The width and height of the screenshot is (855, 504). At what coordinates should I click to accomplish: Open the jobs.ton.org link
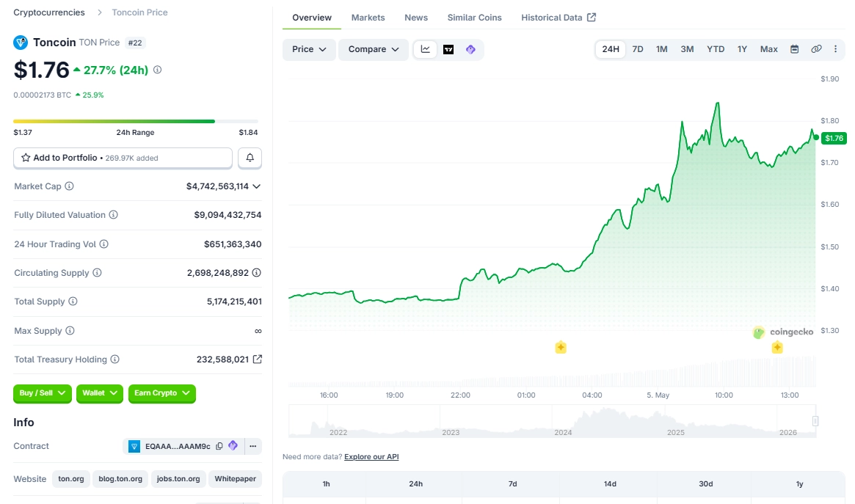(x=178, y=479)
